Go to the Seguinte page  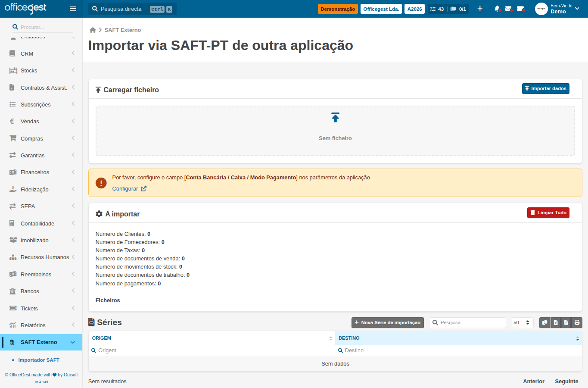point(566,381)
